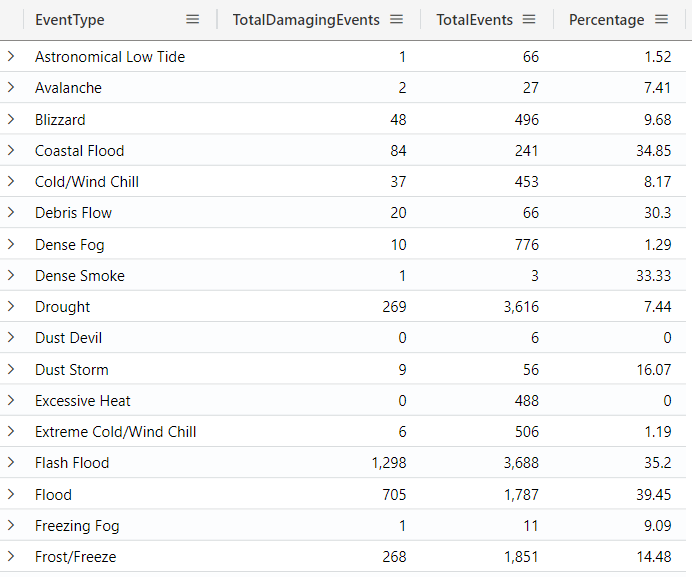
Task: Expand the Dense Smoke row
Action: (x=11, y=276)
